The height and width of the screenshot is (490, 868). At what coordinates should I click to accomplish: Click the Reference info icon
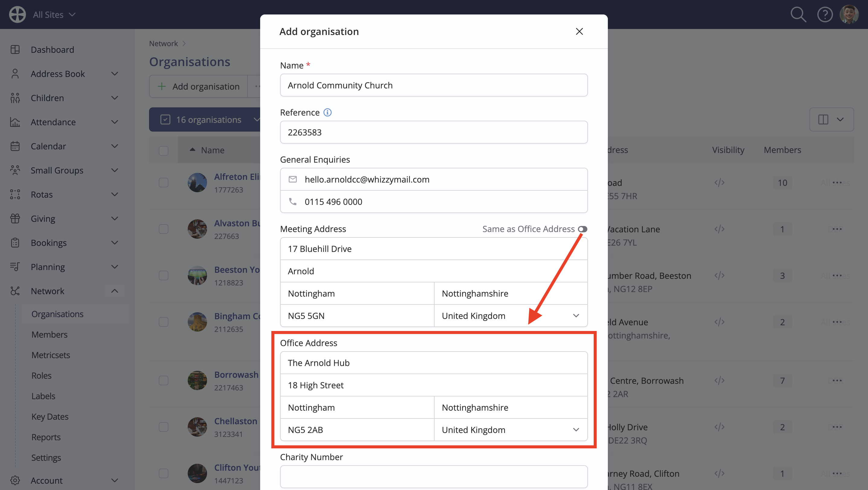pyautogui.click(x=327, y=113)
